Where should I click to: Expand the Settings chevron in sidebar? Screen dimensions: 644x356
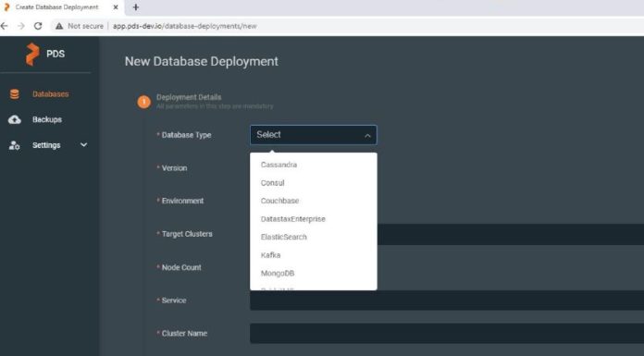84,145
